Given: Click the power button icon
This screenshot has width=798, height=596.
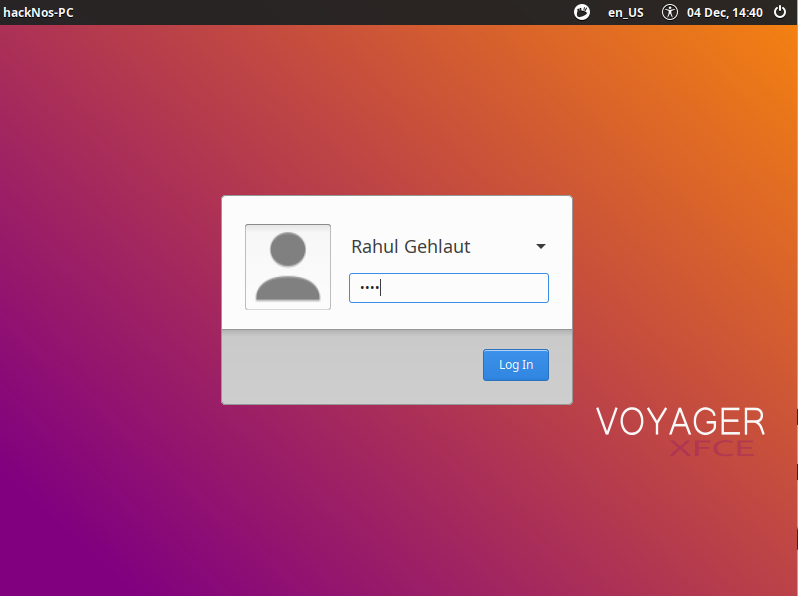Looking at the screenshot, I should [x=780, y=12].
